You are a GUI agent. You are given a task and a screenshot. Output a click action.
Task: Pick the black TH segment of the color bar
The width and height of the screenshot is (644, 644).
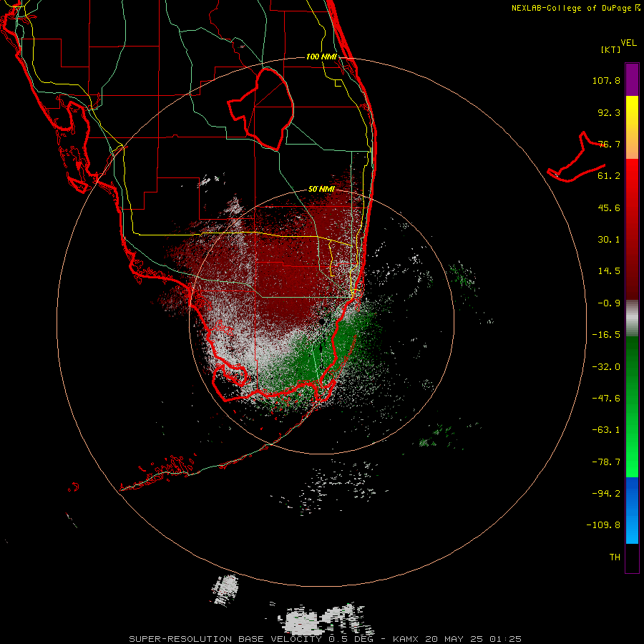[x=632, y=557]
